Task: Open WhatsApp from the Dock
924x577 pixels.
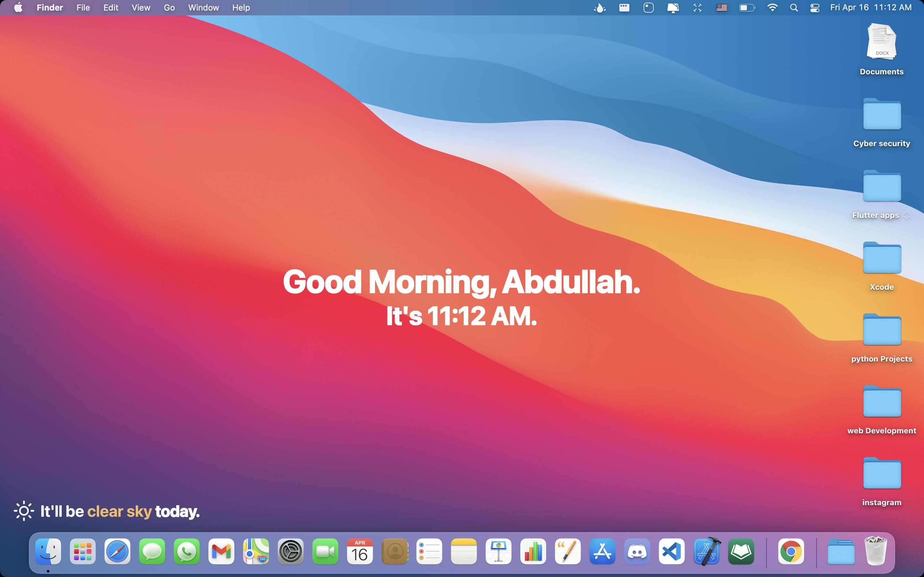Action: 186,551
